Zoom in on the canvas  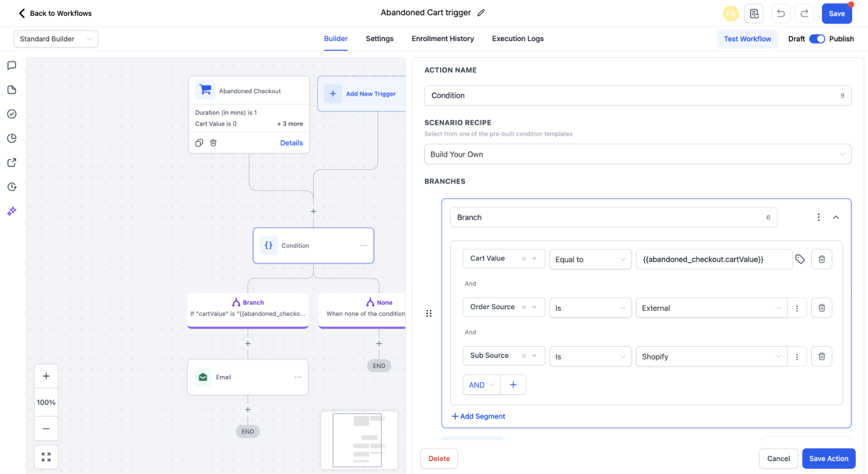46,376
